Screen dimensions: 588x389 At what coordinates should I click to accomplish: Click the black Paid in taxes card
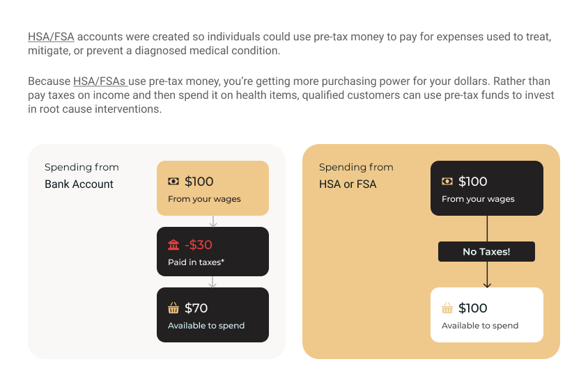click(212, 251)
